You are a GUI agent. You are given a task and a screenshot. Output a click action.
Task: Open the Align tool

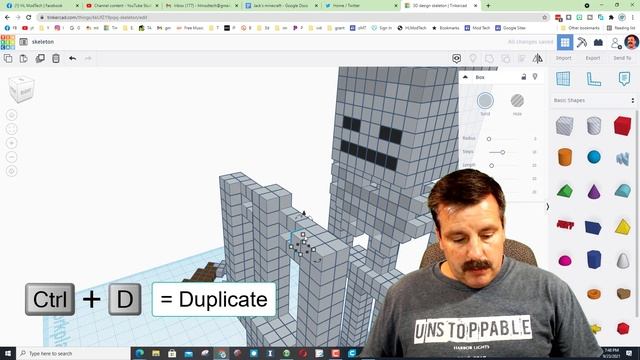coord(522,59)
